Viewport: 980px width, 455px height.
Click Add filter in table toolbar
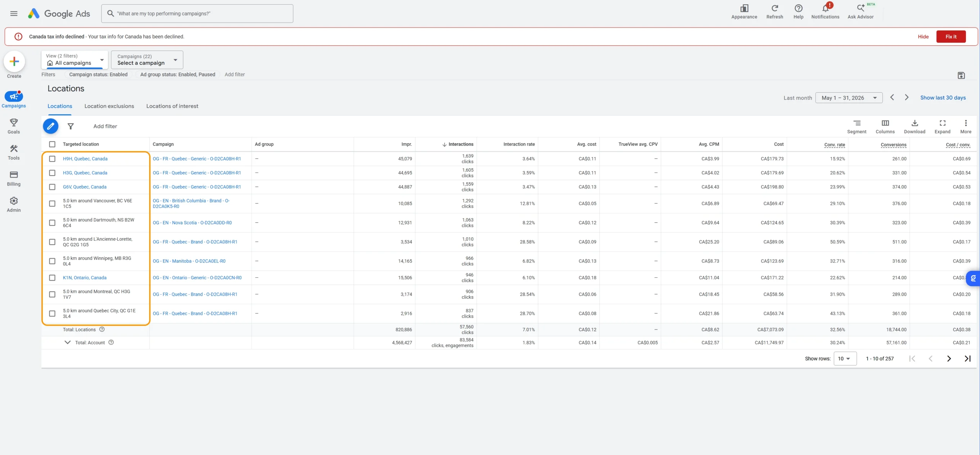pyautogui.click(x=105, y=126)
